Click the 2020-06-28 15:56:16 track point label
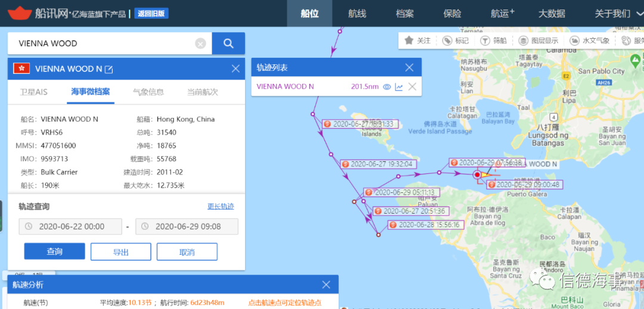The image size is (644, 309). [426, 225]
